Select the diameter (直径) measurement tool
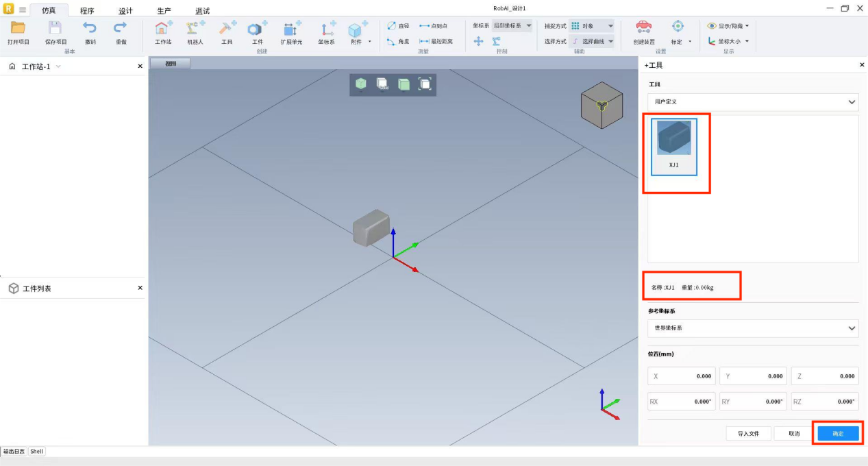This screenshot has height=466, width=868. [x=398, y=26]
